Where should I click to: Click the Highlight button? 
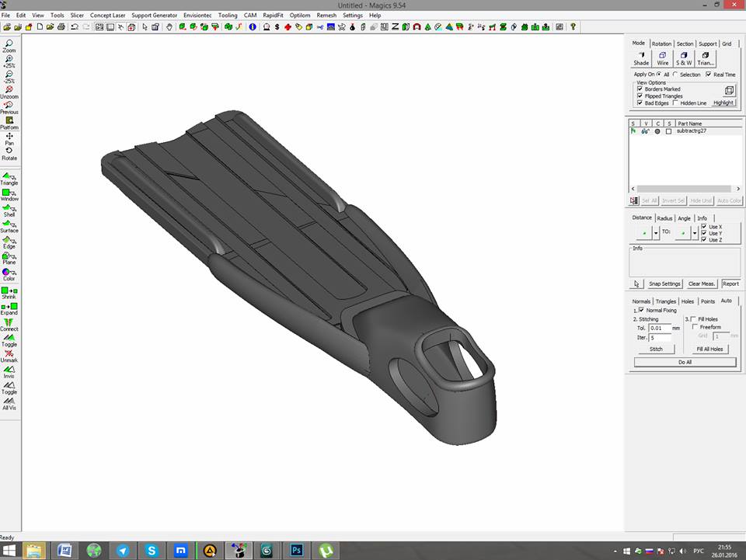(723, 103)
